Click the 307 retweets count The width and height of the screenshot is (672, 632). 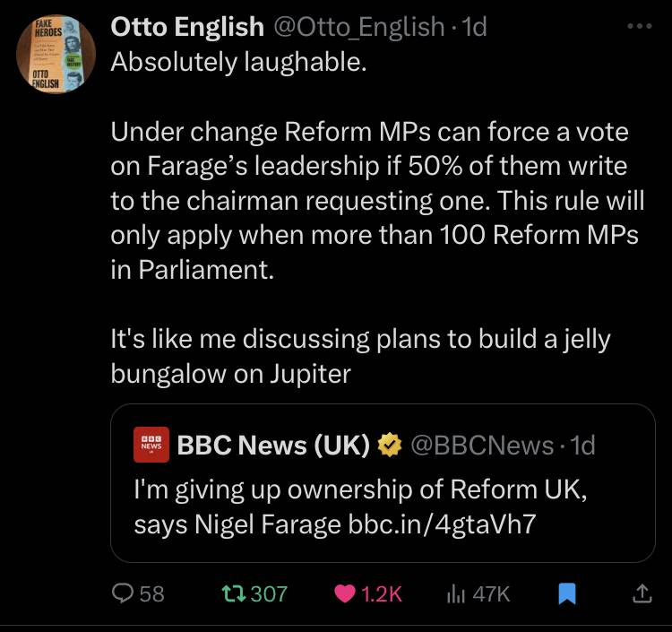click(269, 594)
